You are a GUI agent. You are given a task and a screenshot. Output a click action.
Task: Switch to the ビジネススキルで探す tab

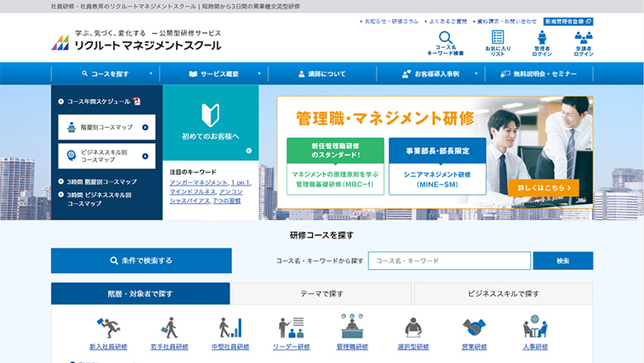click(x=504, y=294)
